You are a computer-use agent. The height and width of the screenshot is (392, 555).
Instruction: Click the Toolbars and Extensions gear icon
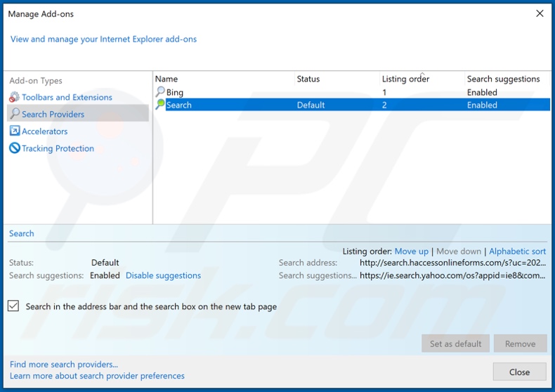[14, 97]
